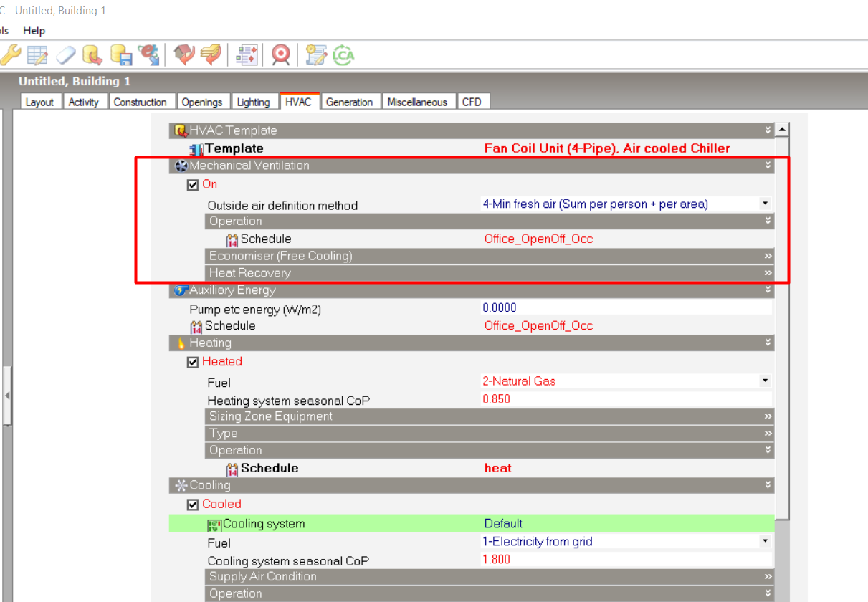Viewport: 868px width, 602px height.
Task: Click the scrollbar up arrow
Action: (x=782, y=130)
